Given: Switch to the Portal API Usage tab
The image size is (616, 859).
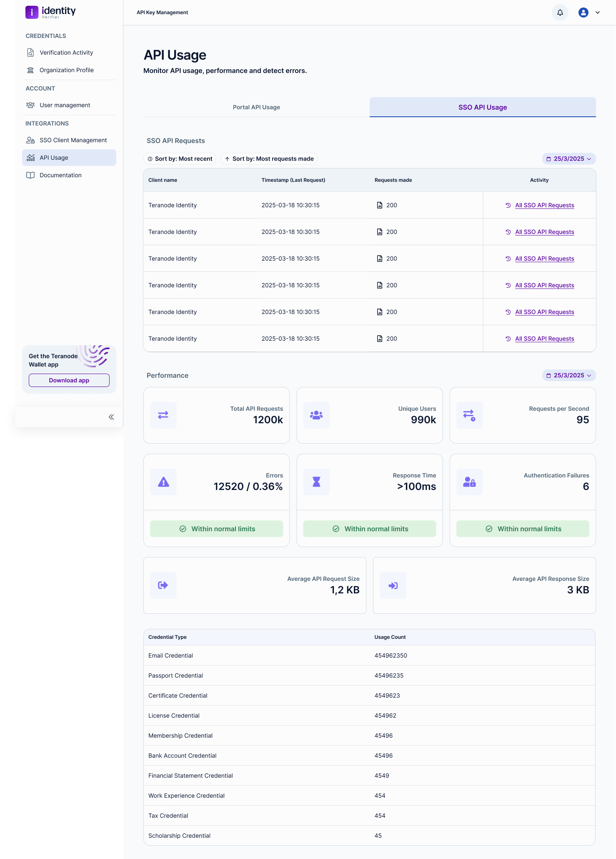Looking at the screenshot, I should click(256, 107).
